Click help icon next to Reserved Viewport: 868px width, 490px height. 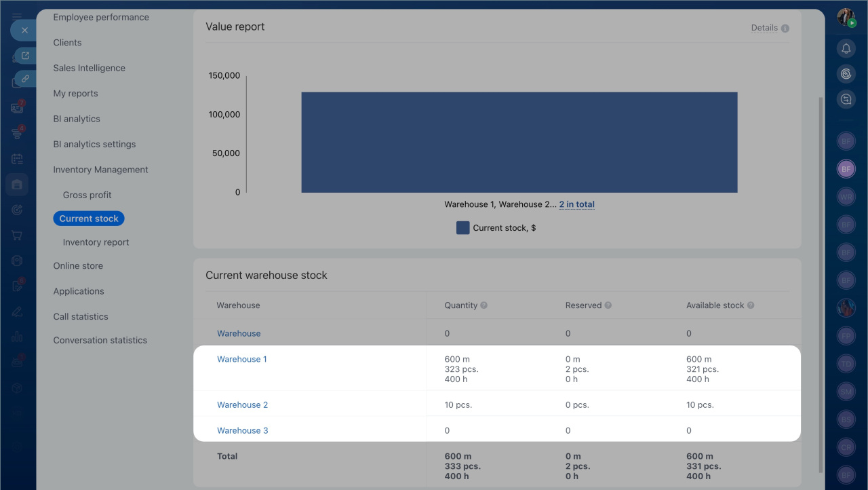point(608,305)
